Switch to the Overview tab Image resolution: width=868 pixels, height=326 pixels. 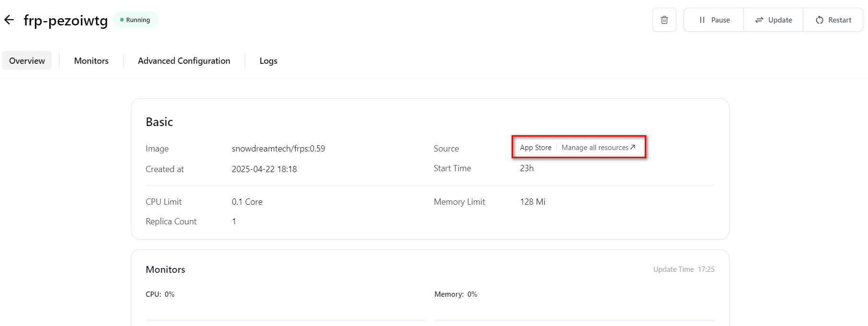(x=27, y=61)
